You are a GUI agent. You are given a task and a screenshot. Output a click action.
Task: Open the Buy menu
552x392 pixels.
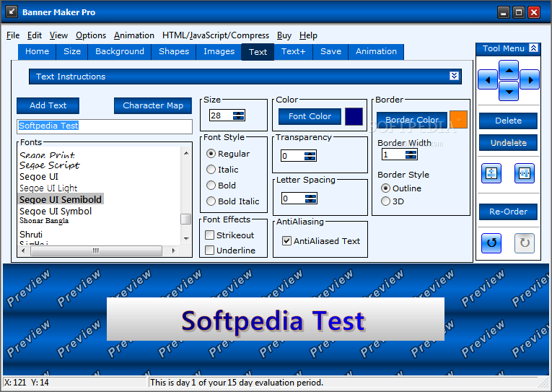pos(284,35)
